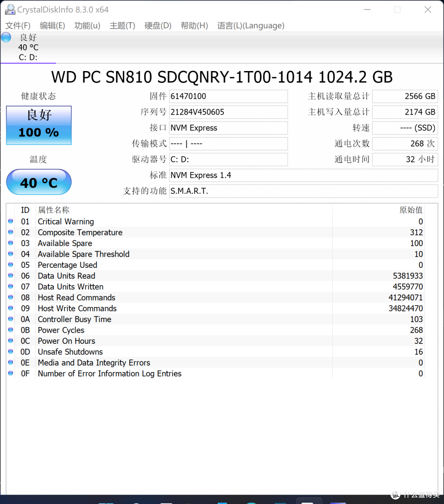The width and height of the screenshot is (444, 504).
Task: Click the 通电时间 field showing 32 小时
Action: [x=405, y=159]
